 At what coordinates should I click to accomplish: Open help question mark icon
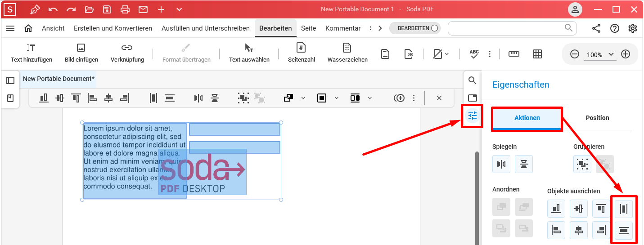point(615,28)
